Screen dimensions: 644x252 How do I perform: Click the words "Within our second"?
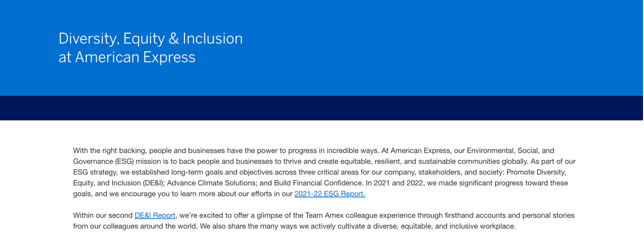(102, 215)
